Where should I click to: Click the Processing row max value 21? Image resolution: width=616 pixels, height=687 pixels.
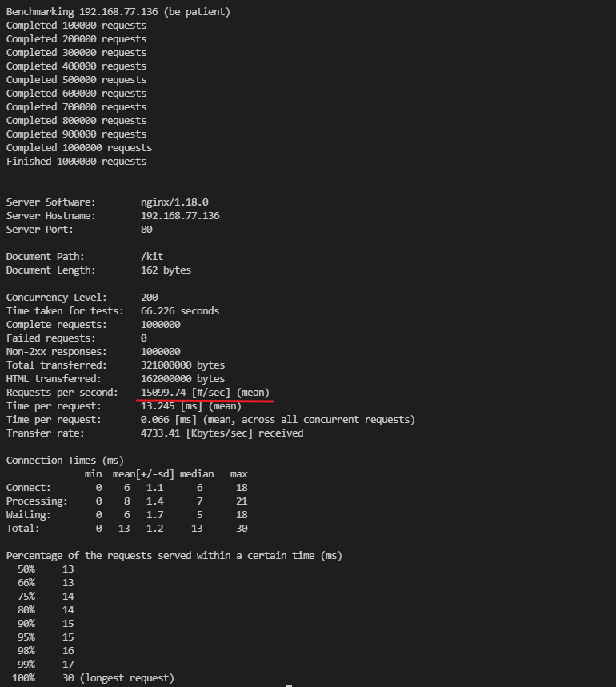coord(242,501)
